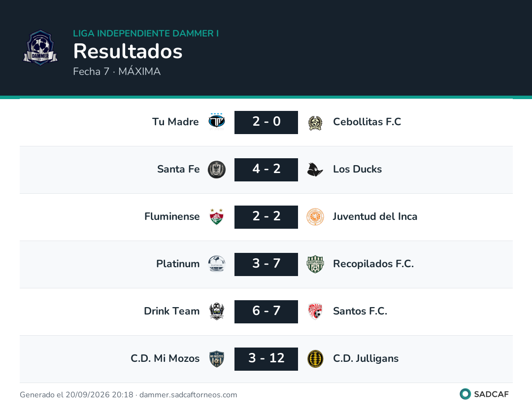The height and width of the screenshot is (420, 532).
Task: Click the yellow C.D. Julligans badge
Action: [x=315, y=359]
